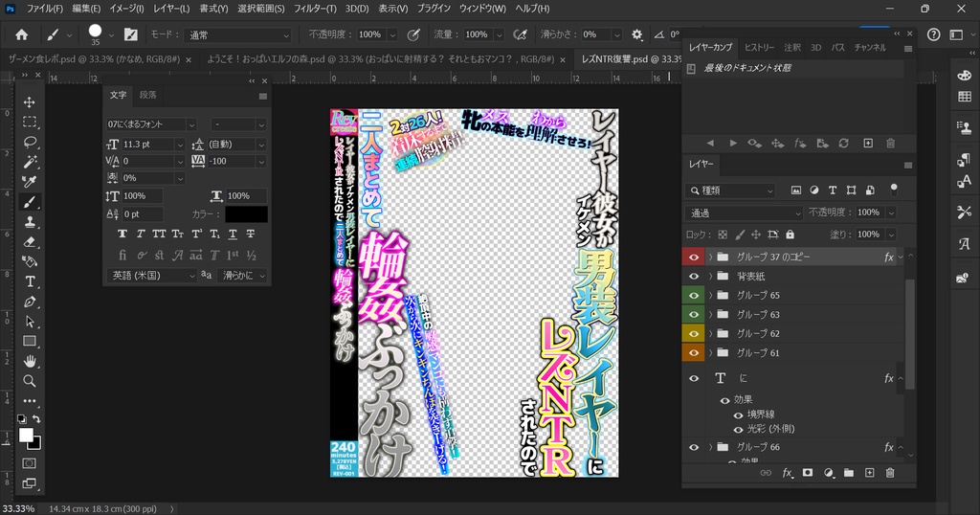This screenshot has height=515, width=980.
Task: Hide the グループ 62 layer group
Action: (x=694, y=334)
